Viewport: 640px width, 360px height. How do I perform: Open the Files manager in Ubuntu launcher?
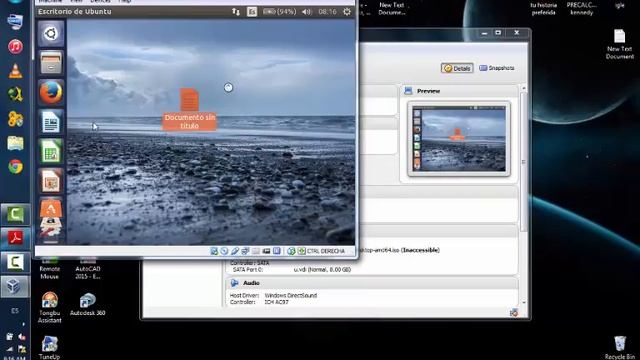click(x=51, y=63)
